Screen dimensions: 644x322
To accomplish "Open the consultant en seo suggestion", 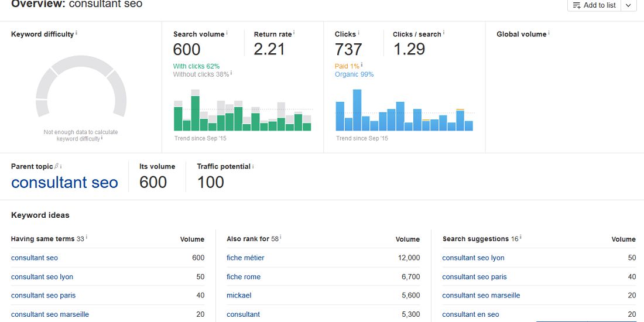I will pyautogui.click(x=471, y=314).
